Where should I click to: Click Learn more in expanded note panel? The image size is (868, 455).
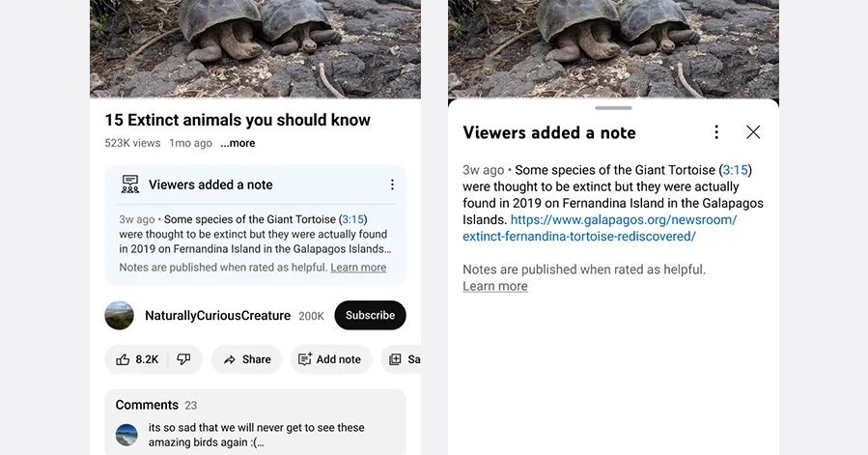coord(495,286)
